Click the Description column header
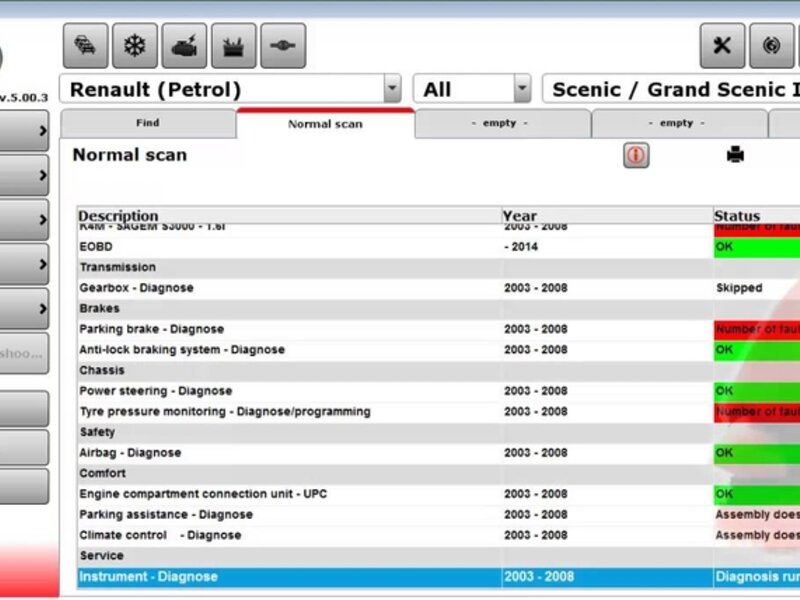 118,216
